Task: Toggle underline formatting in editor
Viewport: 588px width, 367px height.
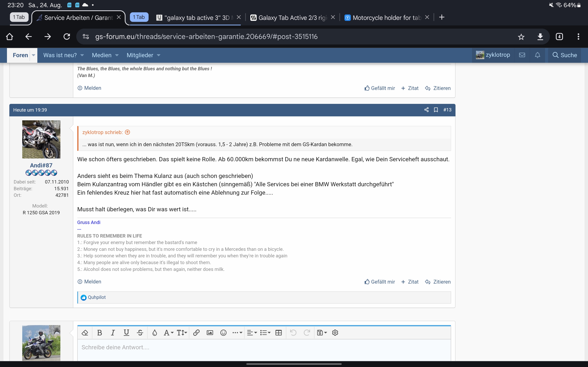Action: click(126, 332)
